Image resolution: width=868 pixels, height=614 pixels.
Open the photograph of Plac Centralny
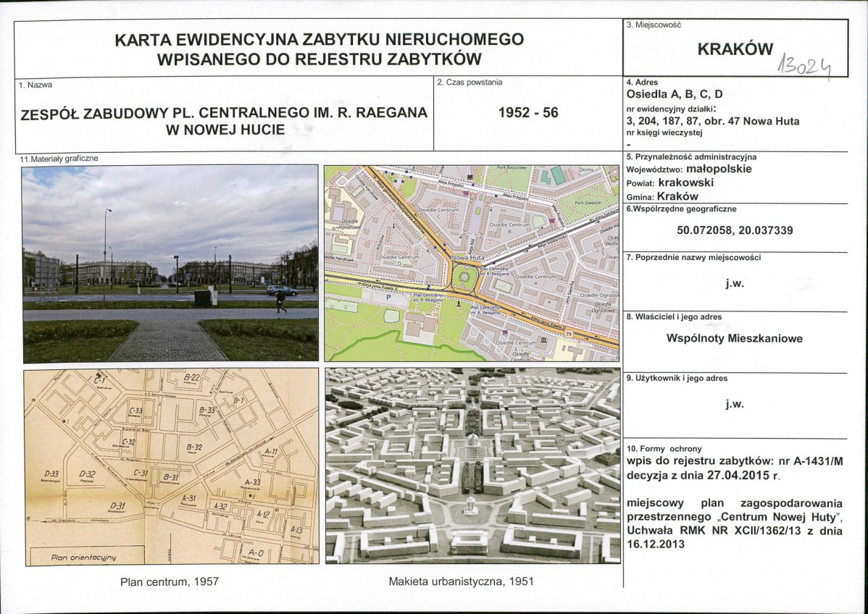click(170, 264)
